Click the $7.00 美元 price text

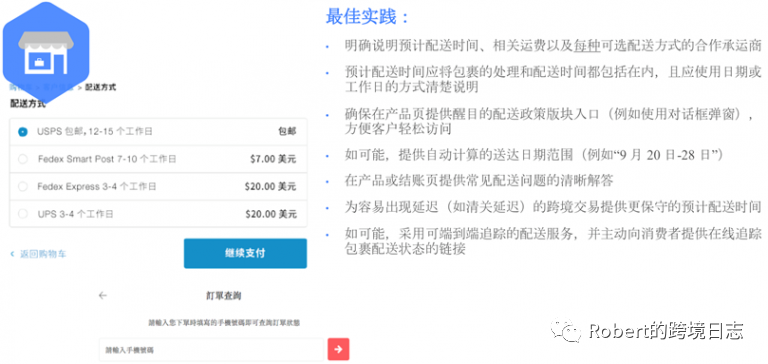[272, 159]
